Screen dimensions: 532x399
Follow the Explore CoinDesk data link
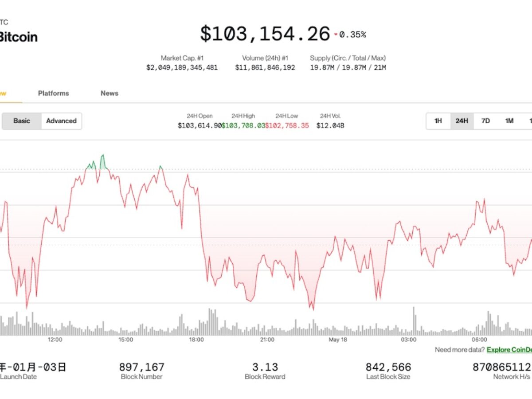[x=509, y=350]
